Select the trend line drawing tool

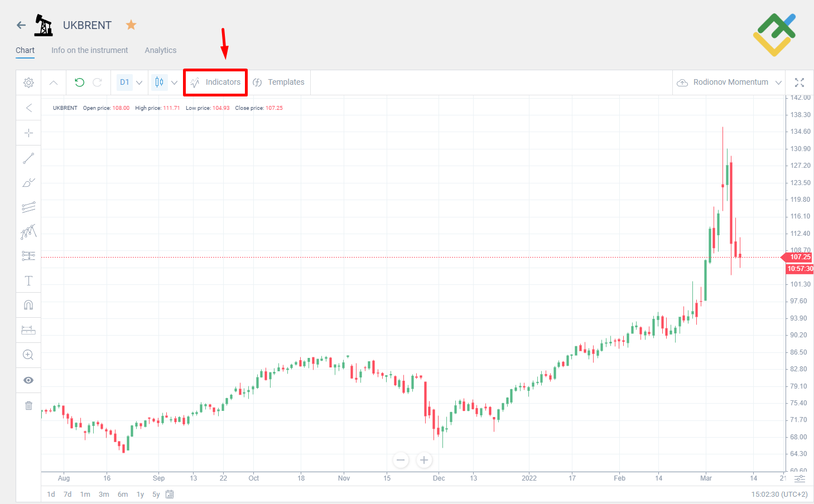[28, 158]
